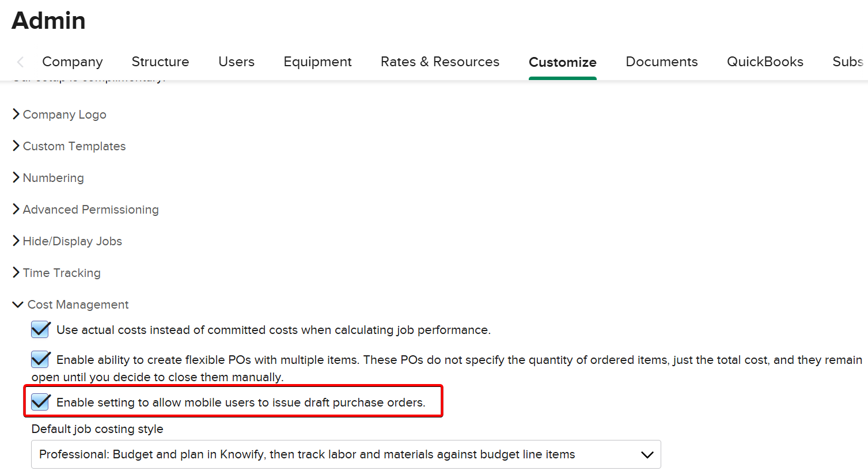Screen dimensions: 868x471
Task: Uncheck the use actual costs checkbox
Action: (40, 330)
